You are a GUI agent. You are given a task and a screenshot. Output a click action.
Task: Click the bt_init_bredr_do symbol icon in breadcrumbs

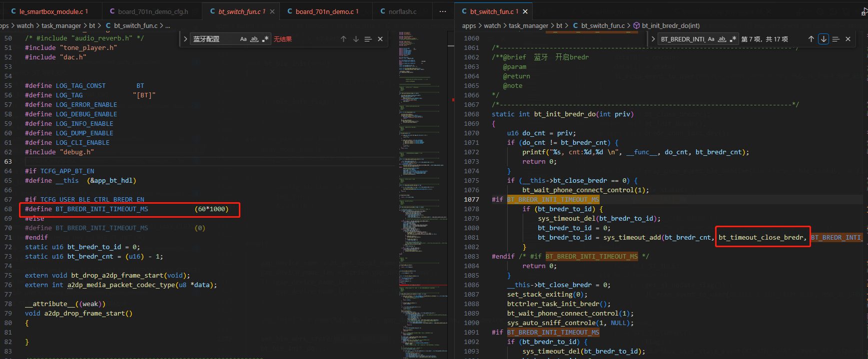tap(637, 25)
